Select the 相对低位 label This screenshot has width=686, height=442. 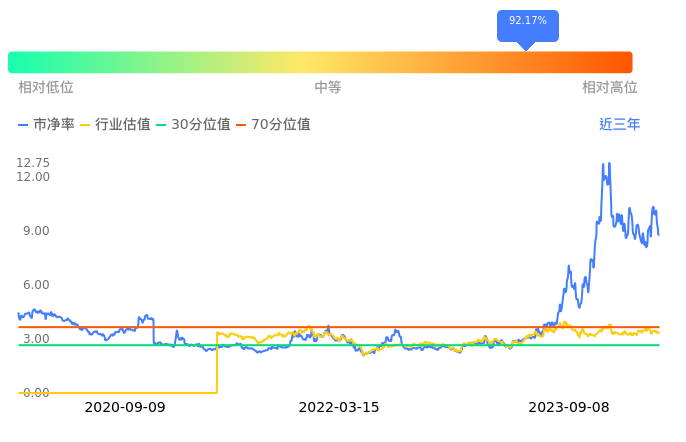click(46, 88)
